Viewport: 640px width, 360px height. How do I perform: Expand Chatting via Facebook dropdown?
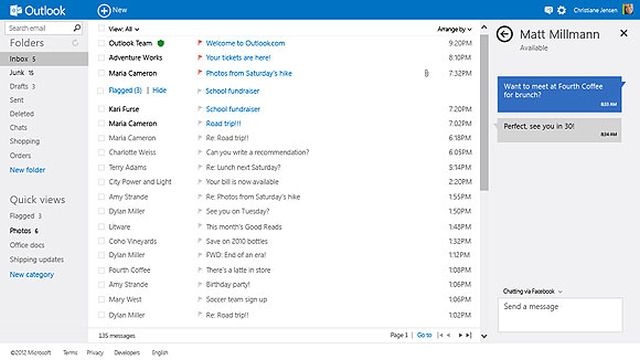[533, 291]
